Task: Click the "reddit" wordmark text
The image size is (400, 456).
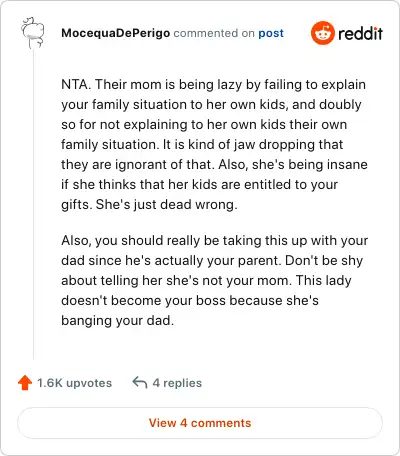Action: tap(360, 33)
